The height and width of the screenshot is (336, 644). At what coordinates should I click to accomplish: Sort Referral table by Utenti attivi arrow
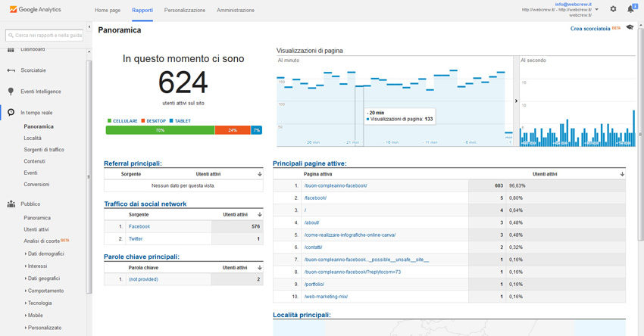coord(260,174)
